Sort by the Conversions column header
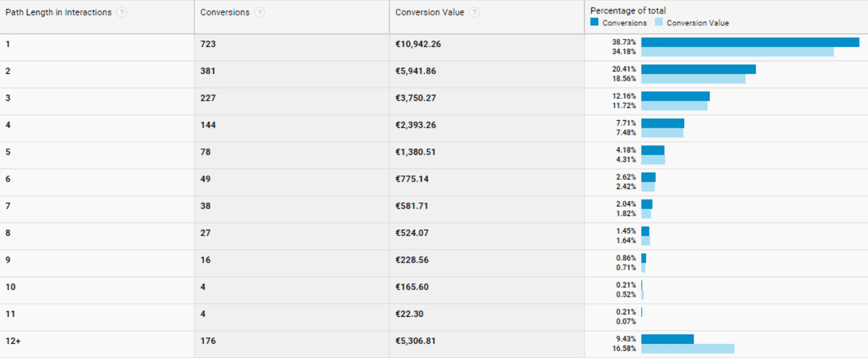Viewport: 868px width, 358px height. (225, 12)
